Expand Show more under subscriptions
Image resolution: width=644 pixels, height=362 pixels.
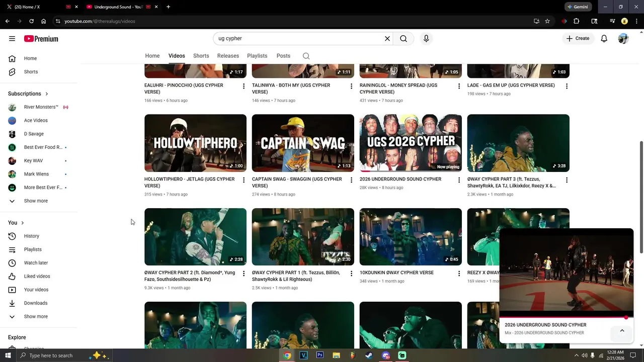tap(36, 201)
